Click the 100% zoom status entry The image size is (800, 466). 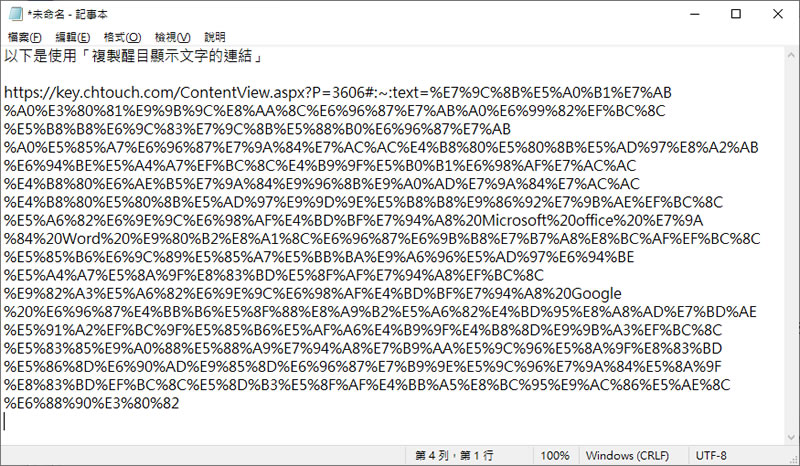click(x=555, y=455)
